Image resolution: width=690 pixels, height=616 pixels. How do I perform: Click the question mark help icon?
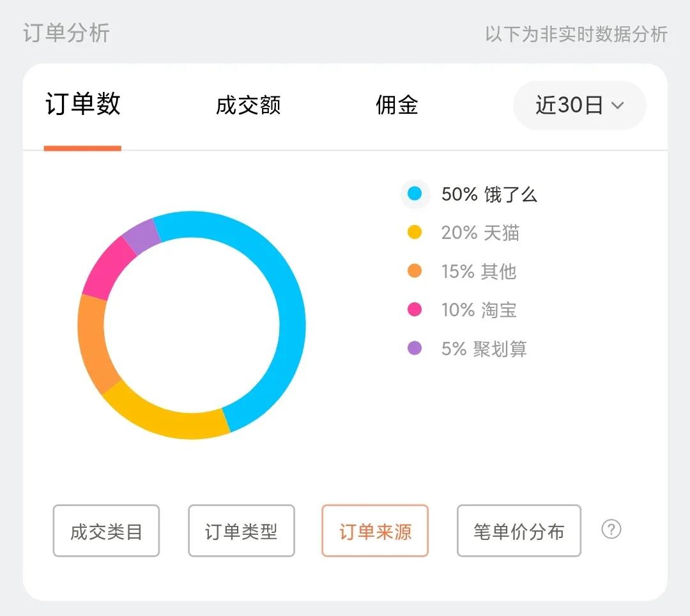pos(611,529)
